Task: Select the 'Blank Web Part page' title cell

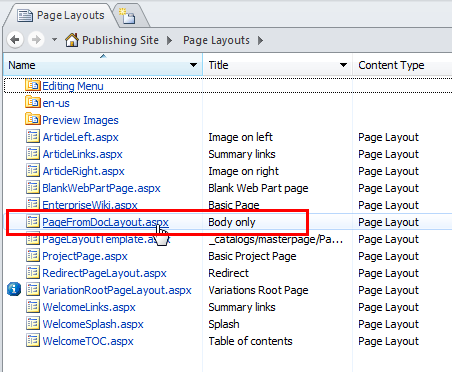Action: pyautogui.click(x=258, y=188)
